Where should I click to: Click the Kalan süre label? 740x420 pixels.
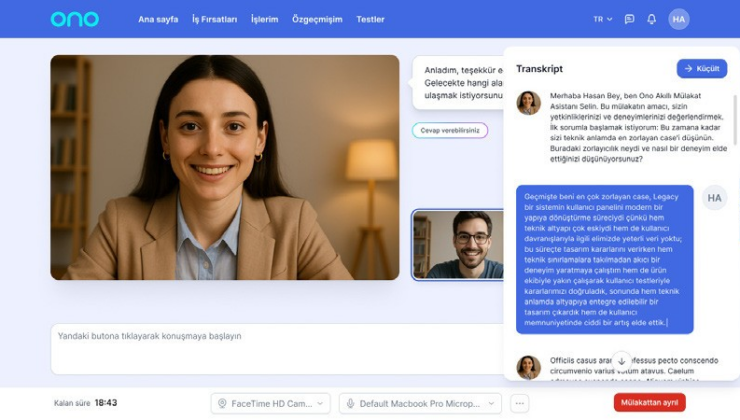pyautogui.click(x=72, y=403)
